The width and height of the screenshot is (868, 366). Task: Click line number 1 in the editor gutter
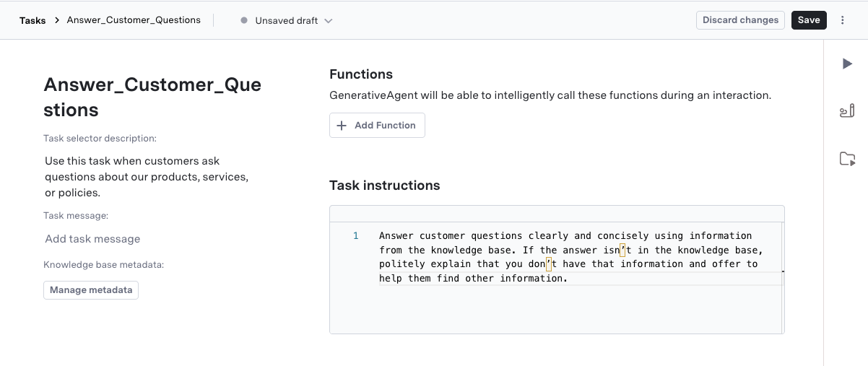[355, 236]
